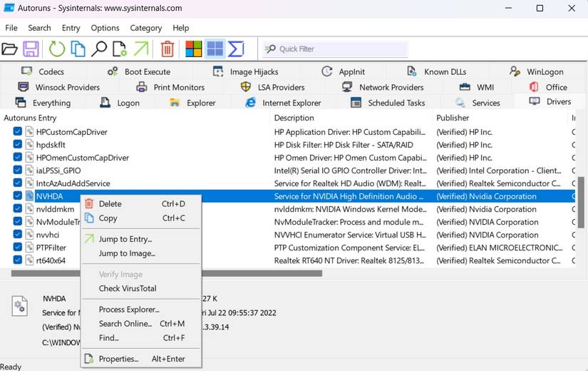Screen dimensions: 588x371
Task: Sort by the Publisher column header
Action: coord(453,118)
